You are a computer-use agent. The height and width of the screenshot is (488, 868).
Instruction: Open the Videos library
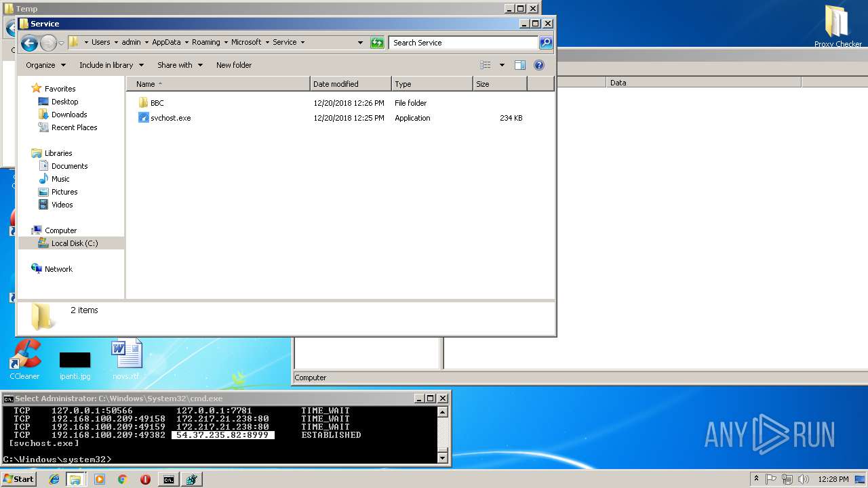[62, 205]
